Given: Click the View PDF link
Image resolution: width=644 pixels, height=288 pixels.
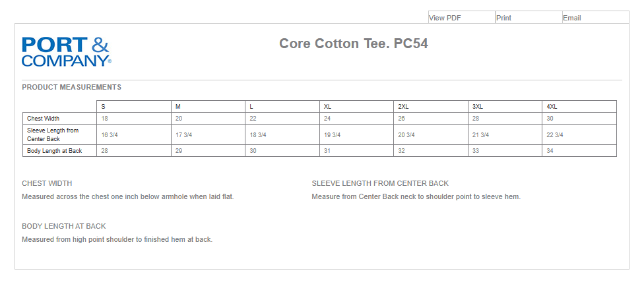Looking at the screenshot, I should (445, 18).
